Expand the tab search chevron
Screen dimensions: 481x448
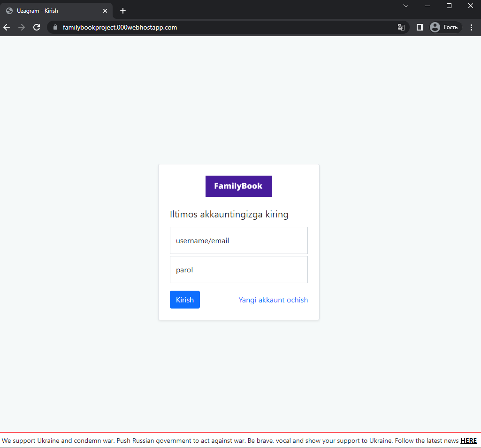(406, 6)
